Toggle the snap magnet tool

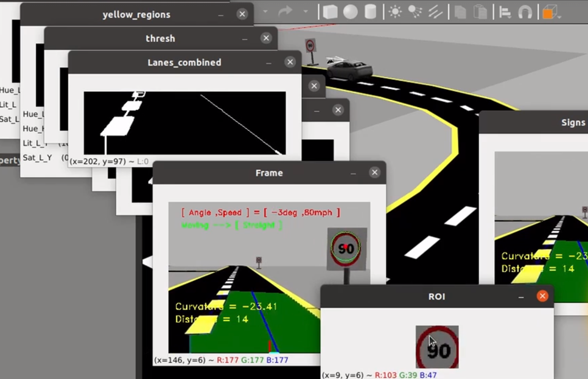coord(525,12)
